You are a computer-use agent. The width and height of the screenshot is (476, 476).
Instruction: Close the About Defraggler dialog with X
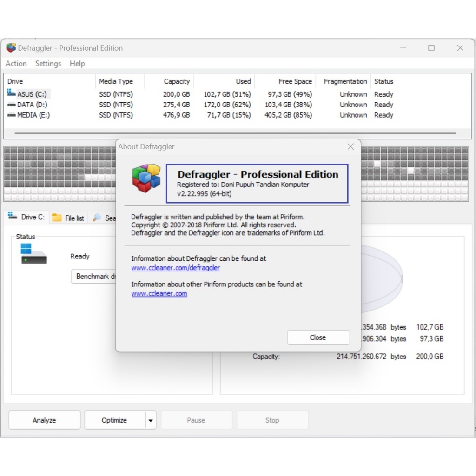[x=350, y=146]
